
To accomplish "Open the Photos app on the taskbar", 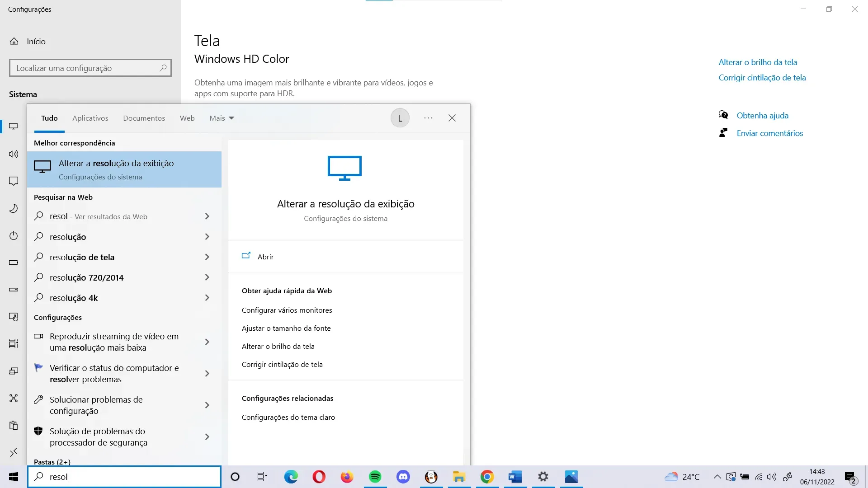I will point(571,477).
